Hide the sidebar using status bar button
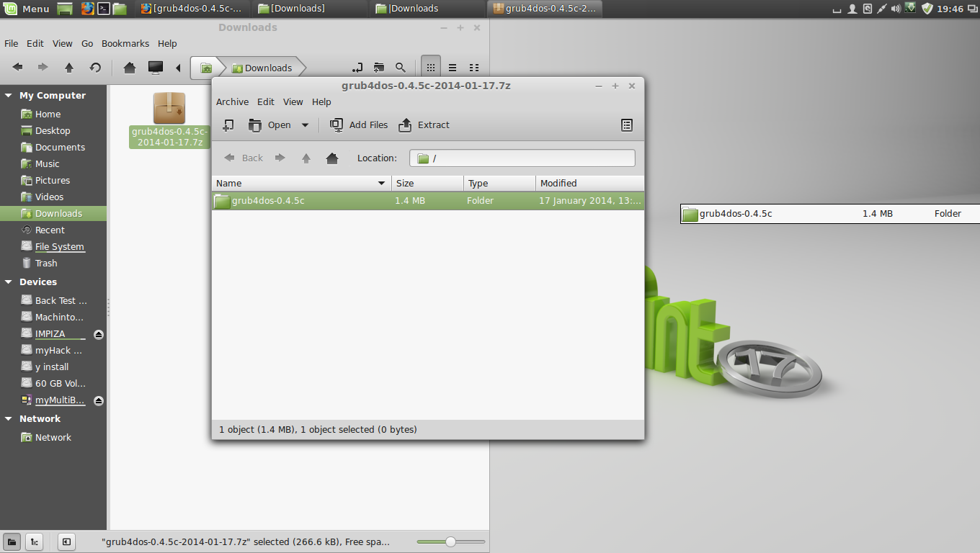Viewport: 980px width, 553px height. pos(66,541)
